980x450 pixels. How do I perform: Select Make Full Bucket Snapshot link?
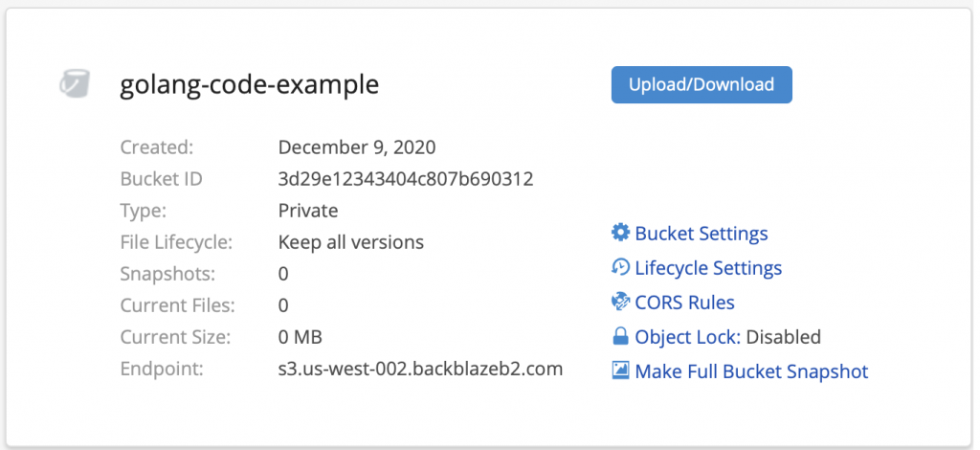pyautogui.click(x=751, y=371)
